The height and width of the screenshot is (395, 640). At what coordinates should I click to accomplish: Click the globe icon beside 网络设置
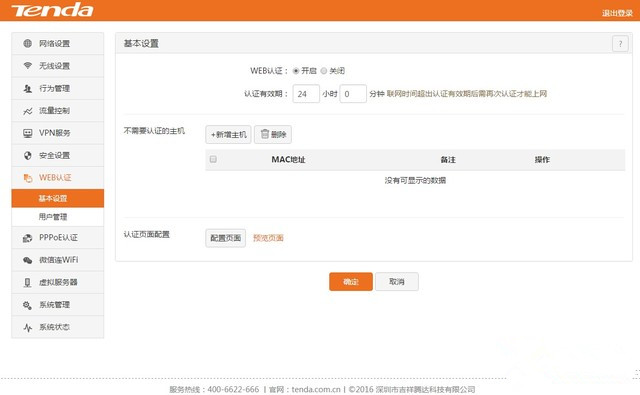point(27,43)
